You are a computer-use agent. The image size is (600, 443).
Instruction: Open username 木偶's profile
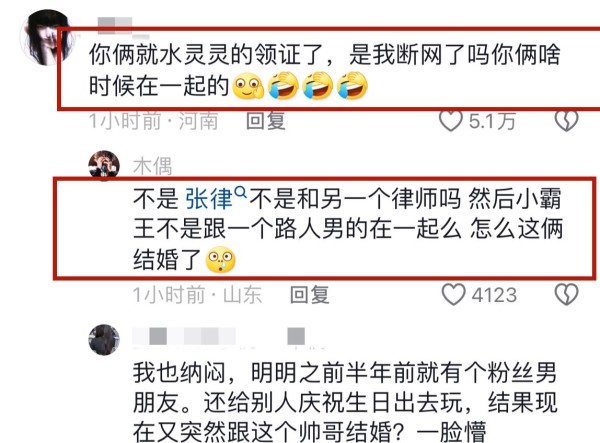[152, 166]
